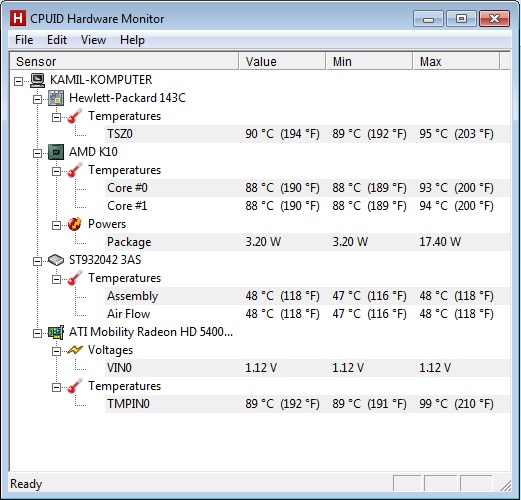521x500 pixels.
Task: Click the Value column header
Action: [282, 61]
